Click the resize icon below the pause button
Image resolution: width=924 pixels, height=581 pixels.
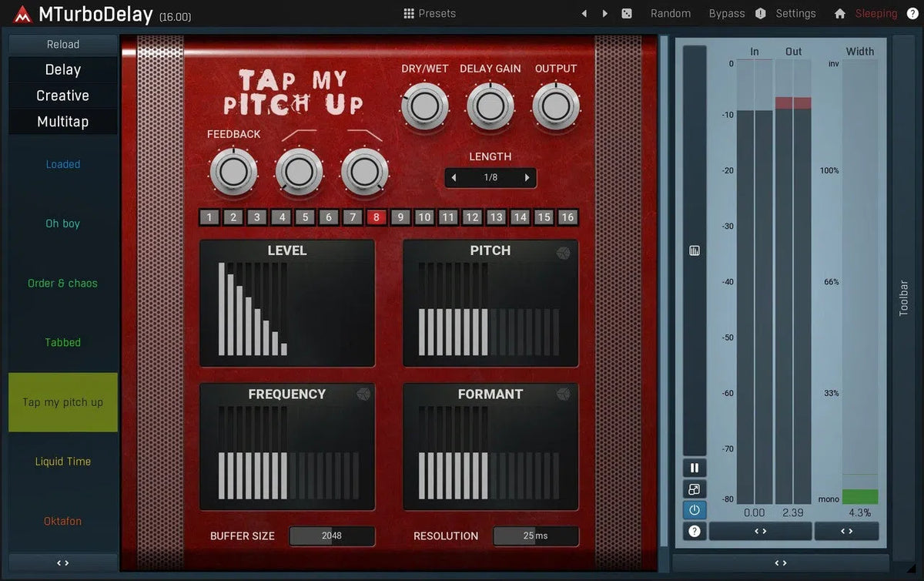coord(694,489)
